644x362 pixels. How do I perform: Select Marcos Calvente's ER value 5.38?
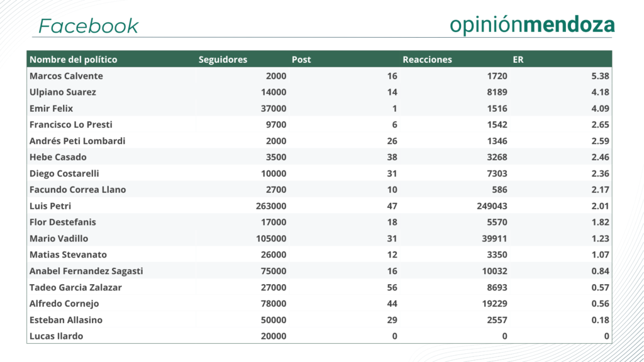point(600,76)
